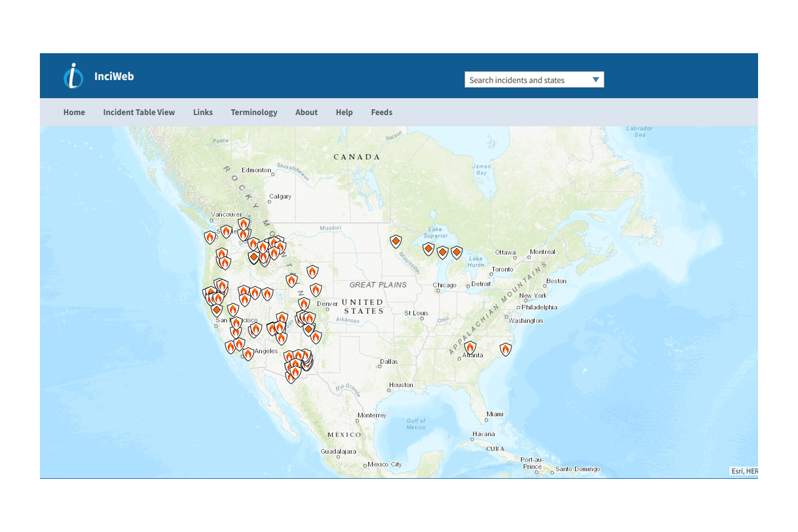Open Incident Table View

[x=139, y=112]
